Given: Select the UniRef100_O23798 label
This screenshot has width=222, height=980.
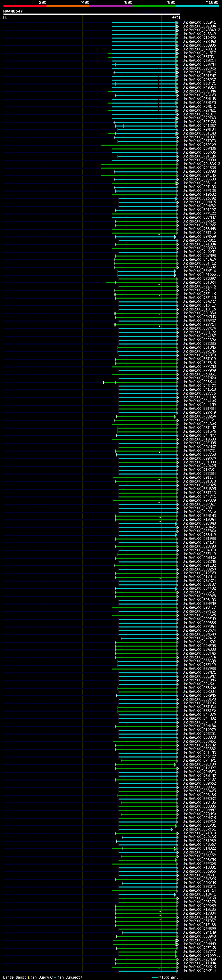Looking at the screenshot, I should 199,172.
